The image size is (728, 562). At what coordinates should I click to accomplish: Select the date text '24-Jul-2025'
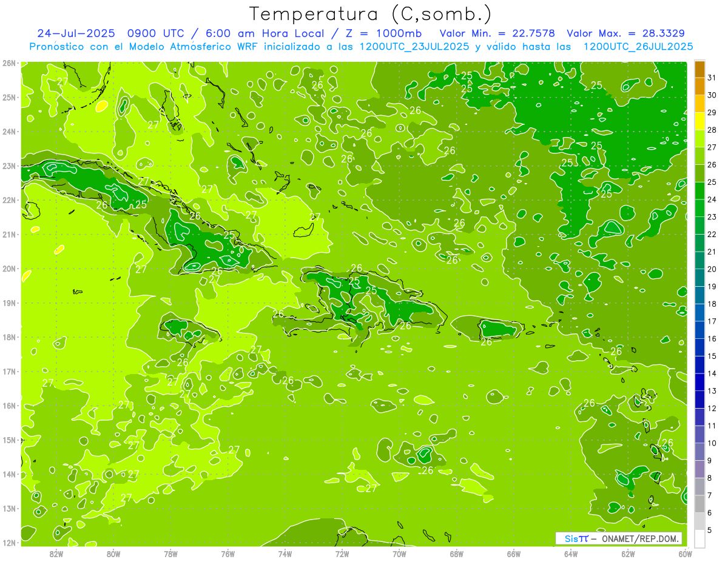pos(75,33)
